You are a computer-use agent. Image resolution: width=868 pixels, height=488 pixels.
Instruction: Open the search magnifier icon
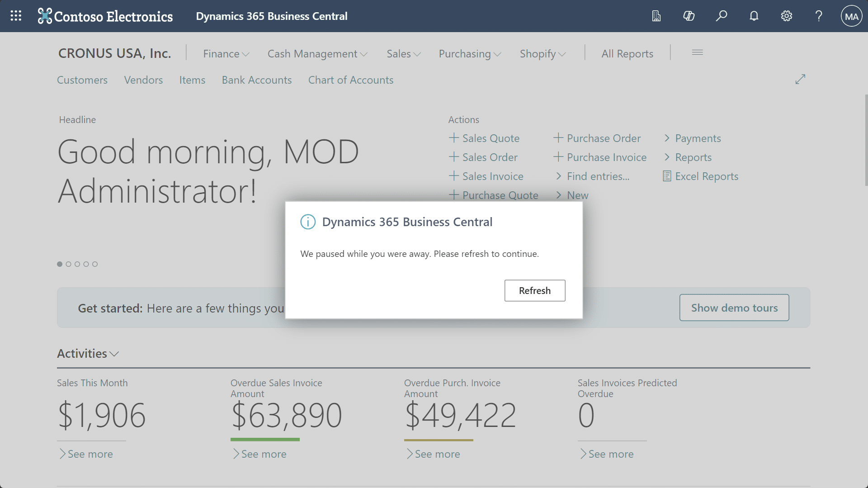point(722,16)
